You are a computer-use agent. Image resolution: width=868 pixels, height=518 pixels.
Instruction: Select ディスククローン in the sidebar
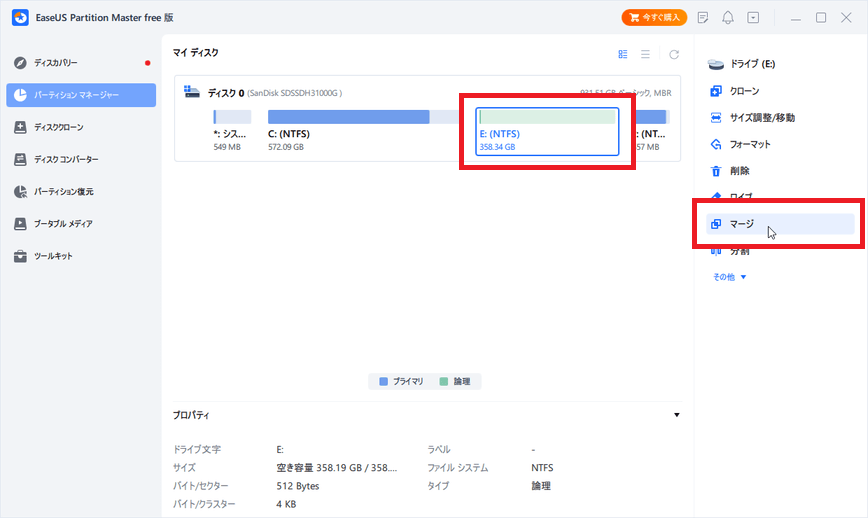pos(58,127)
